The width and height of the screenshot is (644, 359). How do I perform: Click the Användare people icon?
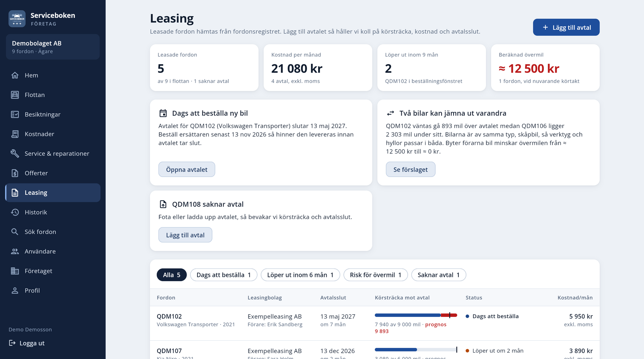pyautogui.click(x=15, y=251)
